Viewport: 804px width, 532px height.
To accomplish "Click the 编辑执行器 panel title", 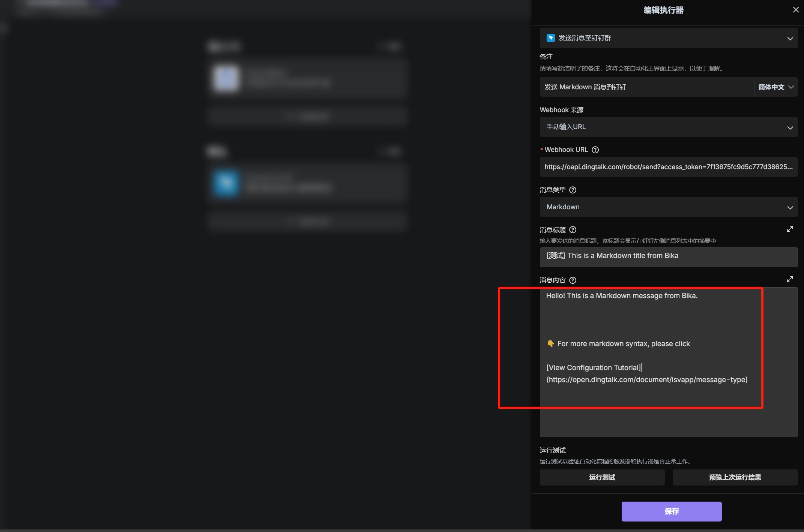I will [x=664, y=10].
